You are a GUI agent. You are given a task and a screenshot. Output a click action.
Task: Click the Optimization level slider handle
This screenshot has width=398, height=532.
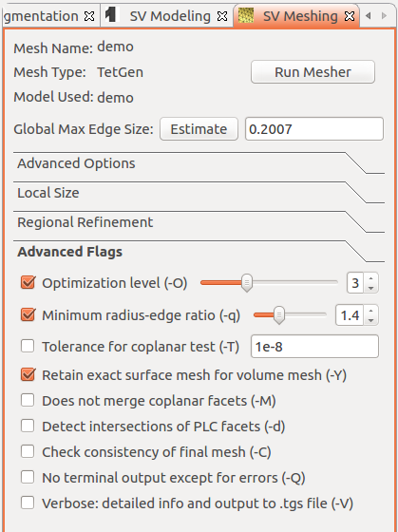(247, 282)
